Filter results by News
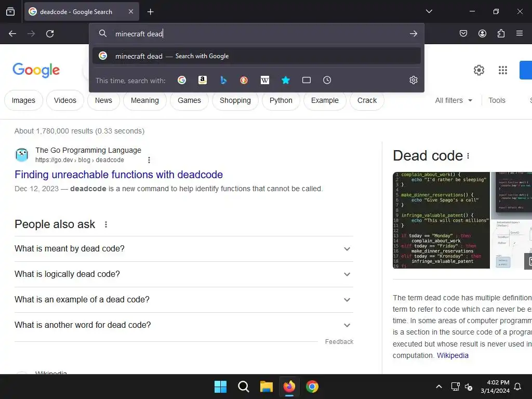Screen dimensions: 532x399 (103, 100)
